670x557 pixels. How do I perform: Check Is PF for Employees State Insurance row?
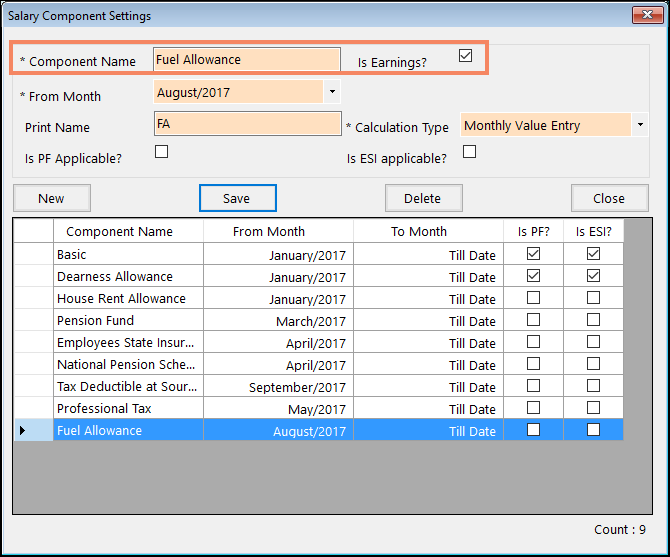point(533,342)
